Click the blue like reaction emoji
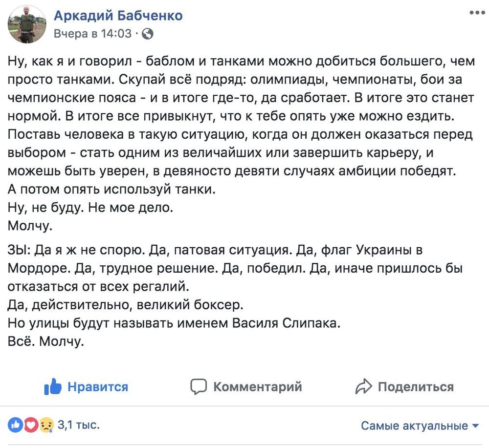Viewport: 489px width, 448px height. (16, 425)
